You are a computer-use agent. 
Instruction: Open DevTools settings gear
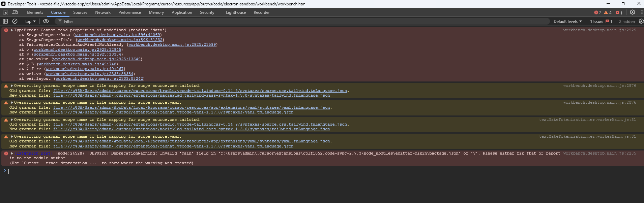click(x=633, y=12)
